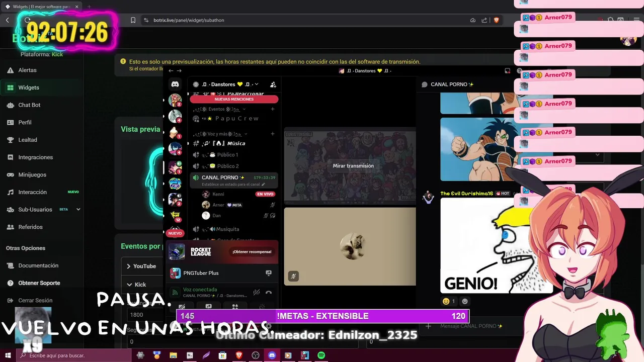Open Spotify from the taskbar
644x362 pixels.
[321, 355]
